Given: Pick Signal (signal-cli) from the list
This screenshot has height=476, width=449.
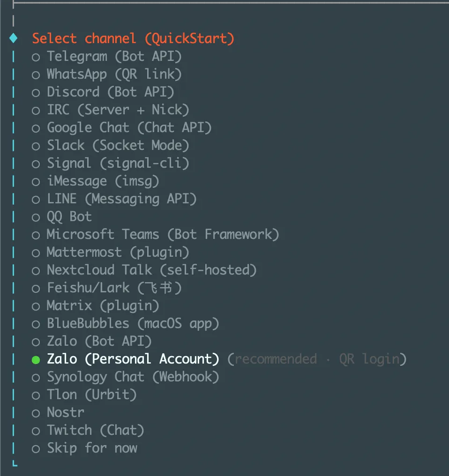Looking at the screenshot, I should tap(36, 164).
